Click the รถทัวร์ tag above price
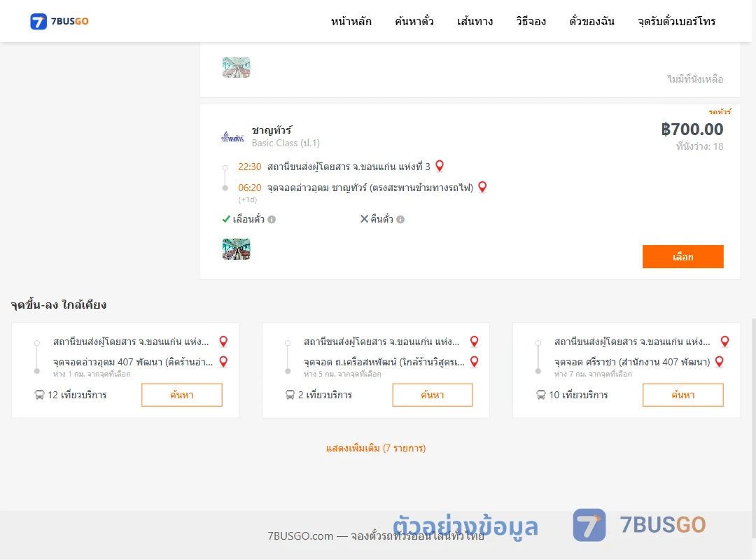Viewport: 756px width, 560px height. (720, 111)
